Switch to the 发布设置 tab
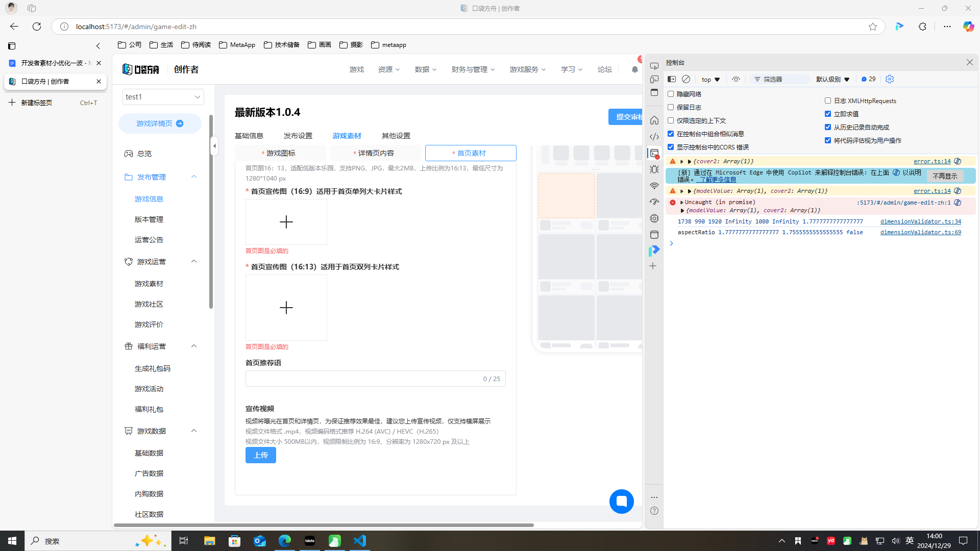 tap(298, 136)
